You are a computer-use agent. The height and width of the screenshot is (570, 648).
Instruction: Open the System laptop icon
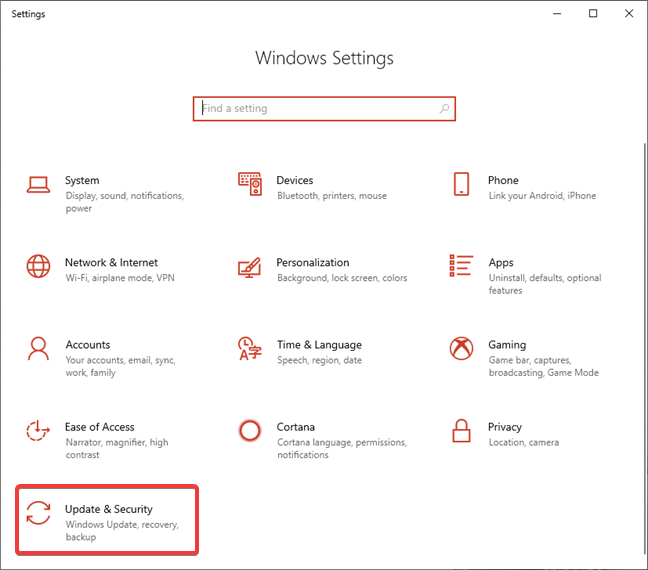tap(38, 184)
